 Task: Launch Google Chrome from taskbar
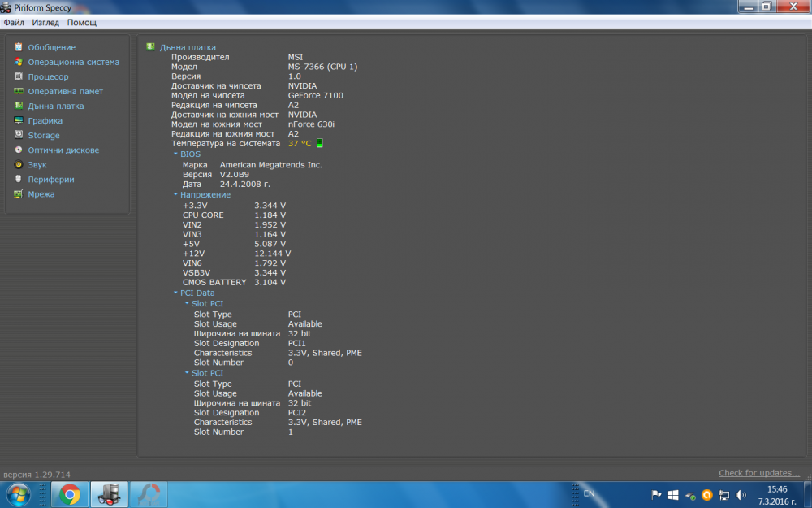click(x=69, y=495)
